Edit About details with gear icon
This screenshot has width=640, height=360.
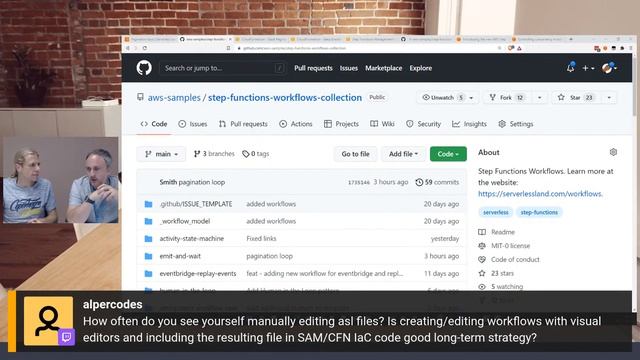(x=613, y=152)
